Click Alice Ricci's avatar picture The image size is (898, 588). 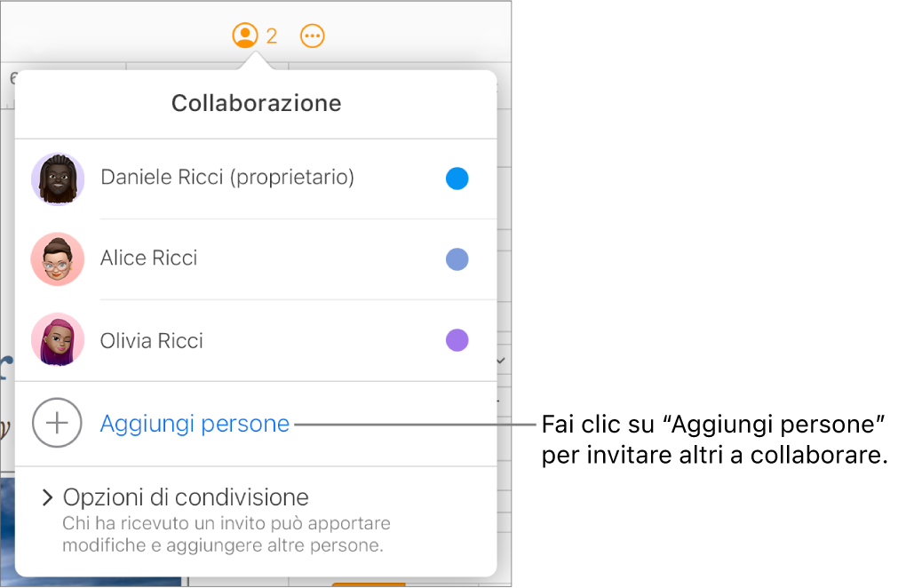57,258
